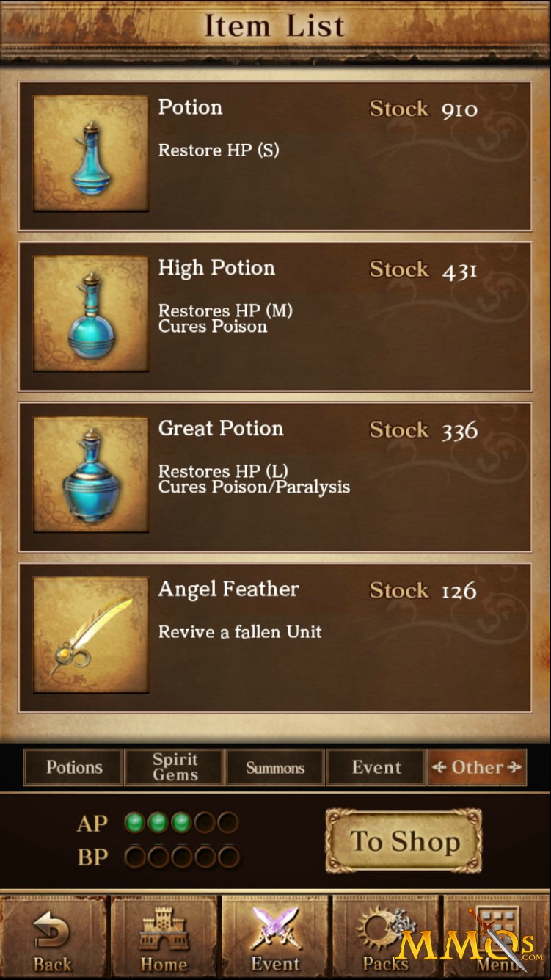Select the Great Potion item row
This screenshot has height=980, width=551.
pos(275,477)
